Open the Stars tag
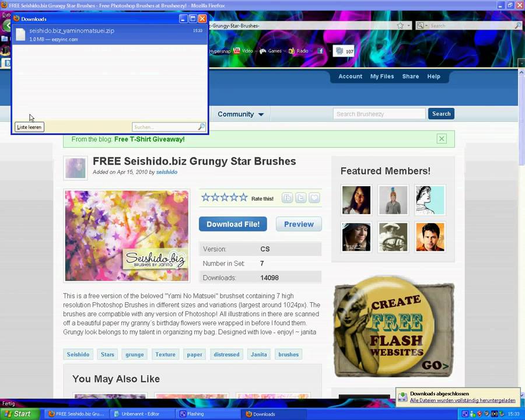525x420 pixels. pos(107,354)
